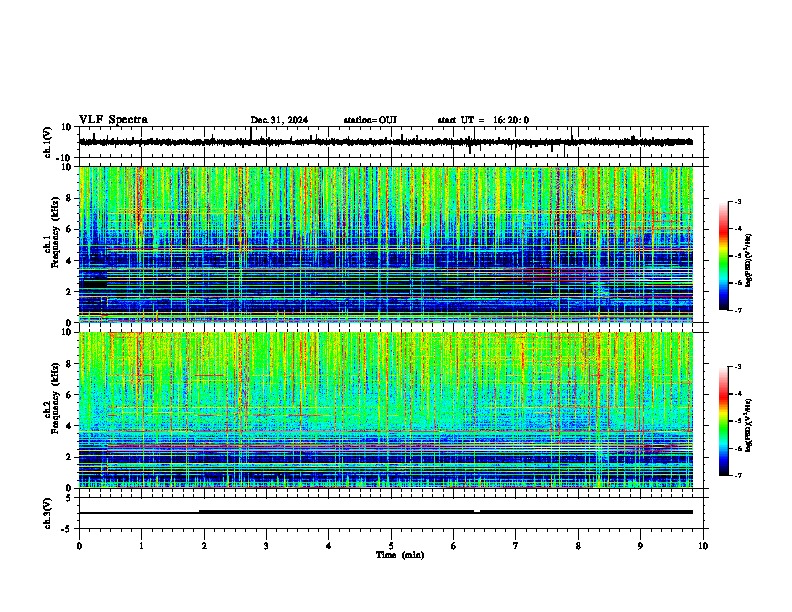Click time-axis tick label "4"

pyautogui.click(x=329, y=546)
